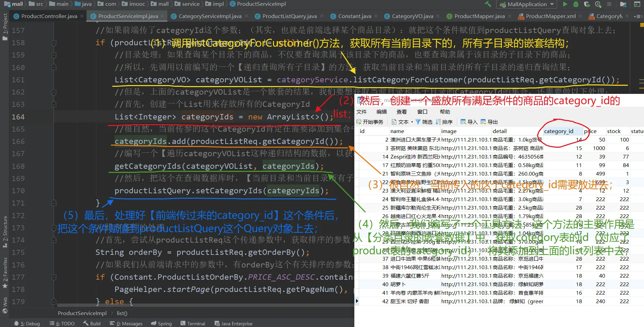Collapse the code fold at line 158
Screen dimensions: 644x327
(x=53, y=43)
